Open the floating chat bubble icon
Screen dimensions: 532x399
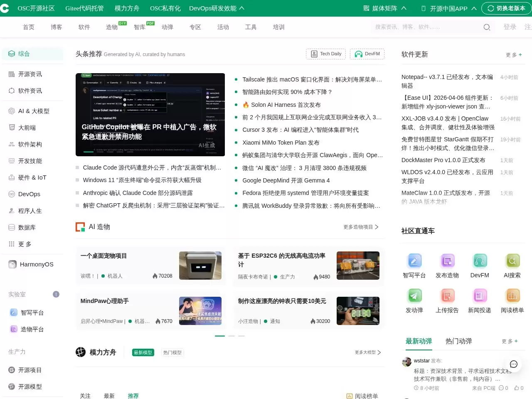(x=514, y=364)
